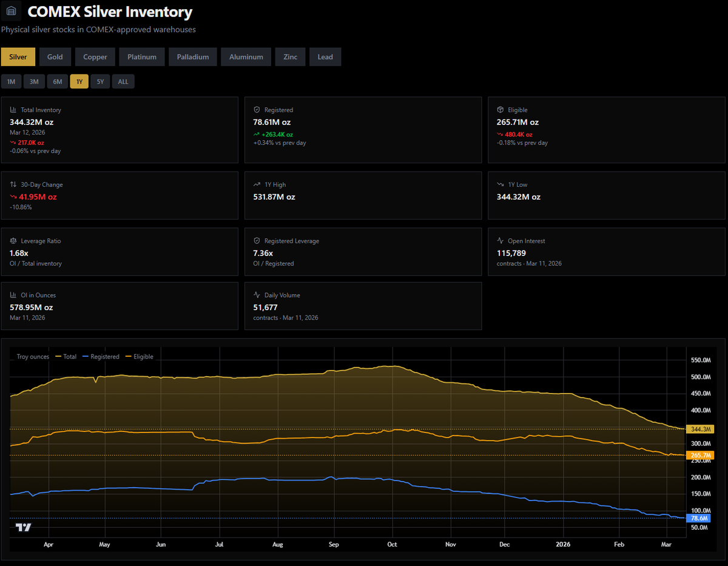The width and height of the screenshot is (728, 566).
Task: Switch to the Platinum tab
Action: point(142,57)
